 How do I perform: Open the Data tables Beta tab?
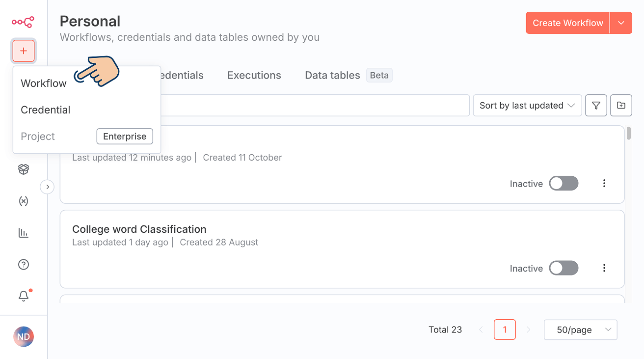click(332, 75)
